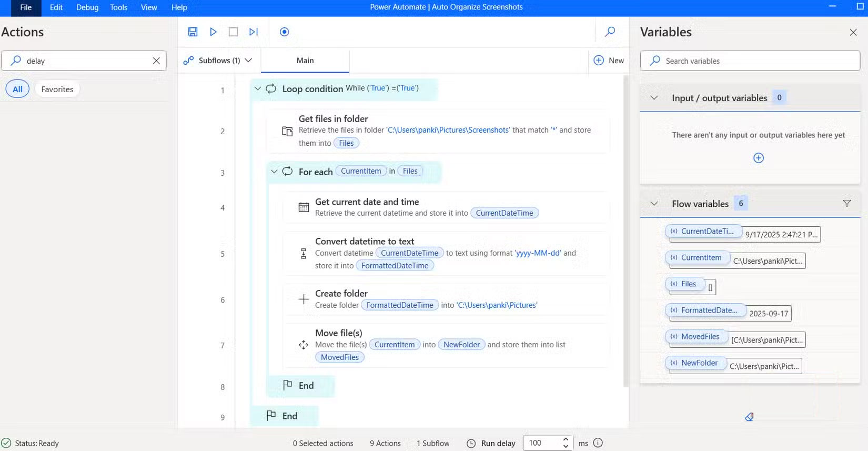Switch to the Main tab
This screenshot has height=451, width=868.
click(x=305, y=61)
